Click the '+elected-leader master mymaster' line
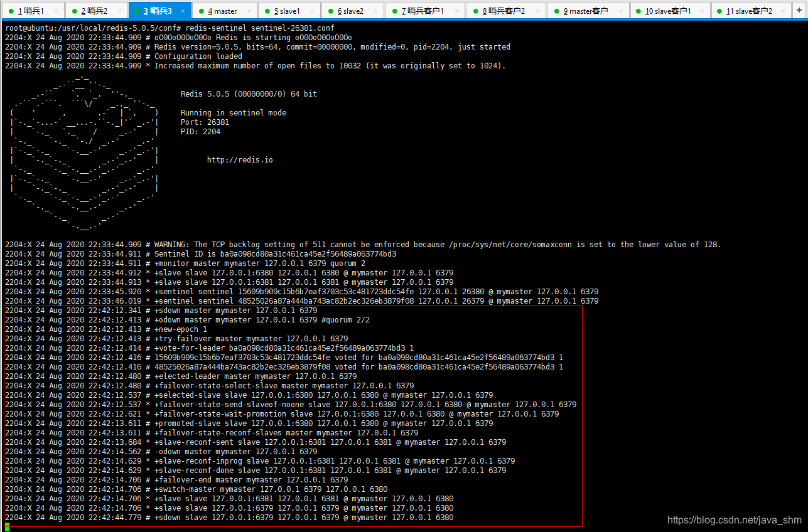The width and height of the screenshot is (808, 532). point(181,376)
